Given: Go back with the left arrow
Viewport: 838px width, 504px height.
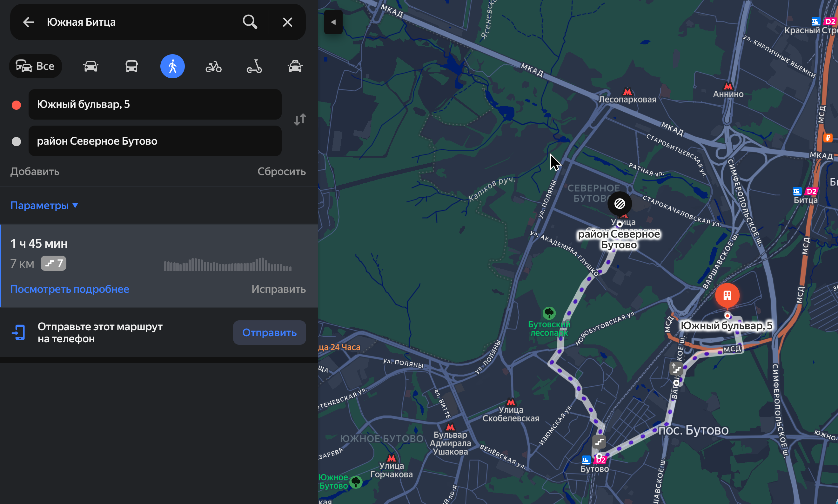Looking at the screenshot, I should click(29, 23).
